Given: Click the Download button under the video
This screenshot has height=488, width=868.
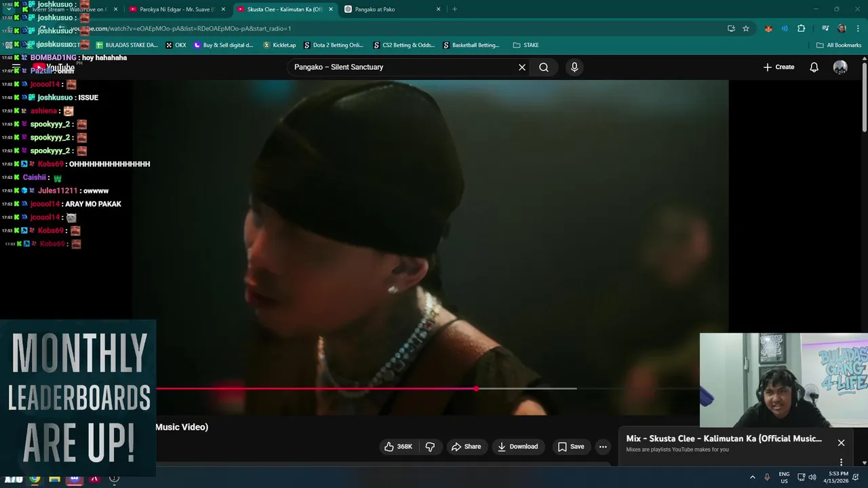Looking at the screenshot, I should click(x=518, y=447).
